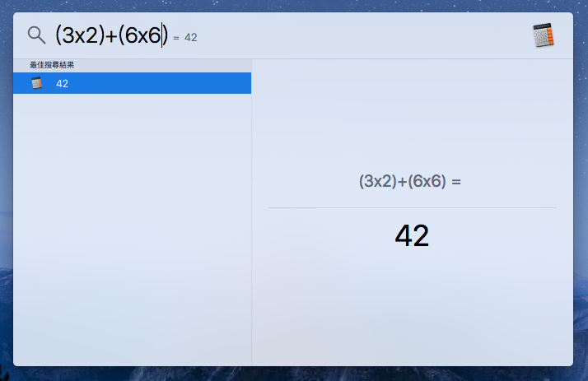This screenshot has width=588, height=381.
Task: Select the highlighted 42 result row
Action: (x=132, y=83)
